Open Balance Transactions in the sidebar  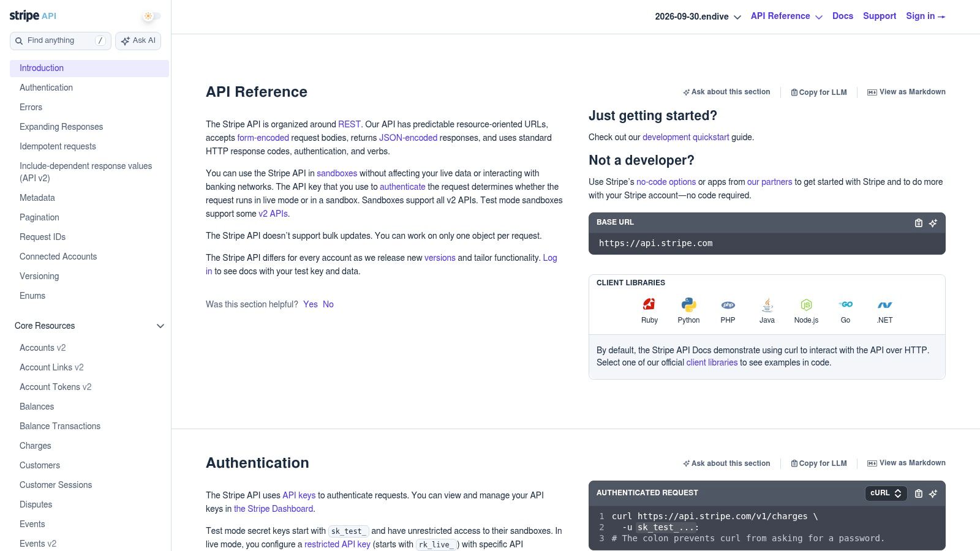coord(60,426)
